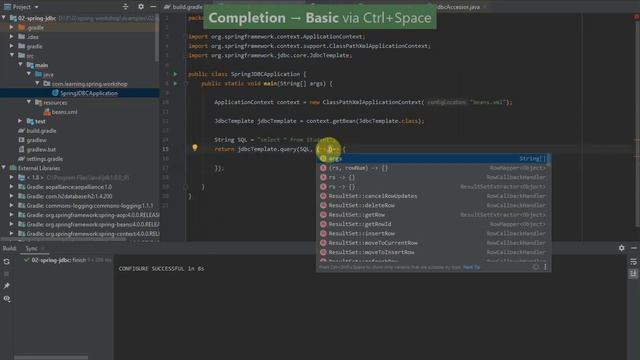Image resolution: width=640 pixels, height=360 pixels.
Task: Click the Reload Gradle sync icon in Build panel
Action: [7, 262]
